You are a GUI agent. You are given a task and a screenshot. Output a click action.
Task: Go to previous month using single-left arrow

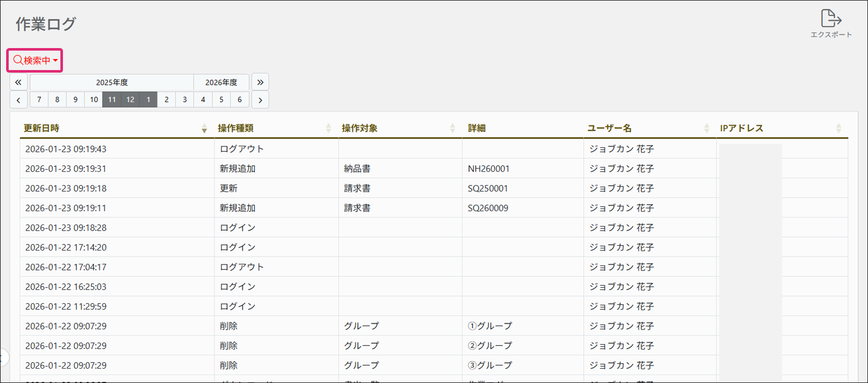(18, 100)
